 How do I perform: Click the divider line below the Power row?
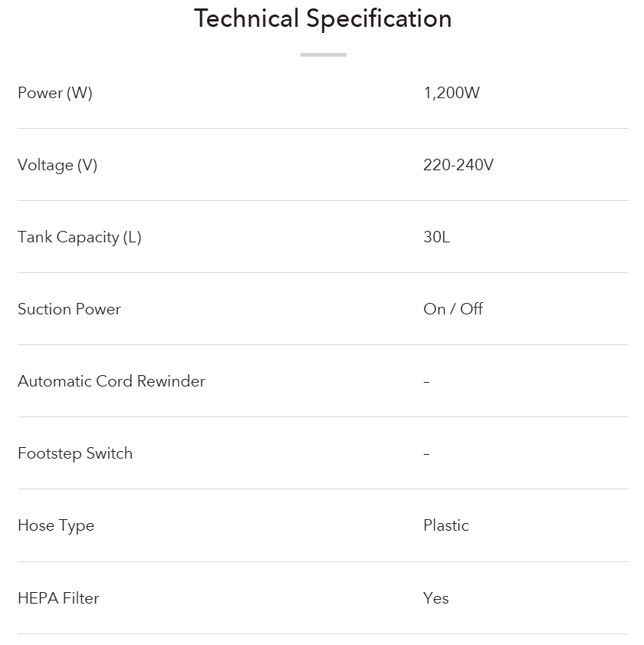click(x=323, y=128)
